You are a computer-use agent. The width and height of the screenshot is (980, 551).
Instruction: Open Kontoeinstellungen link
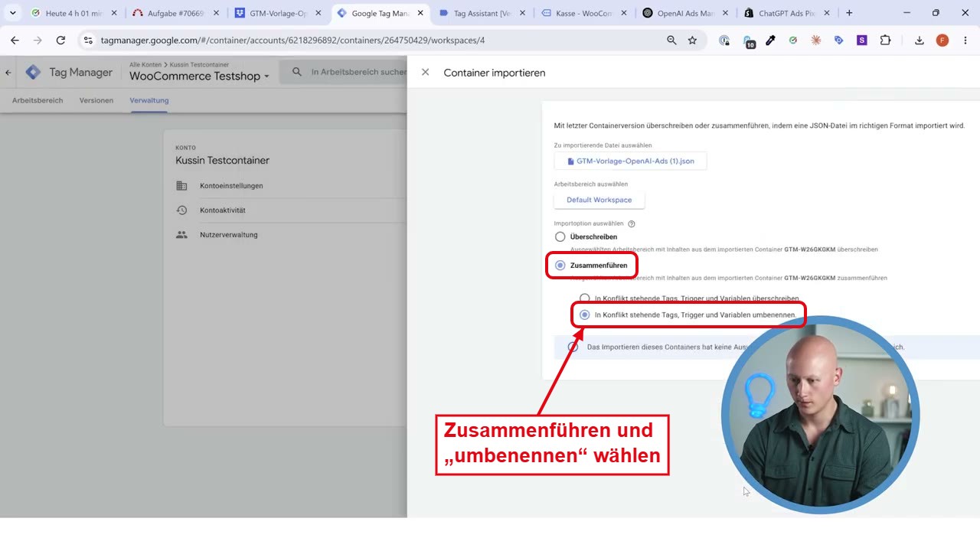click(x=231, y=186)
